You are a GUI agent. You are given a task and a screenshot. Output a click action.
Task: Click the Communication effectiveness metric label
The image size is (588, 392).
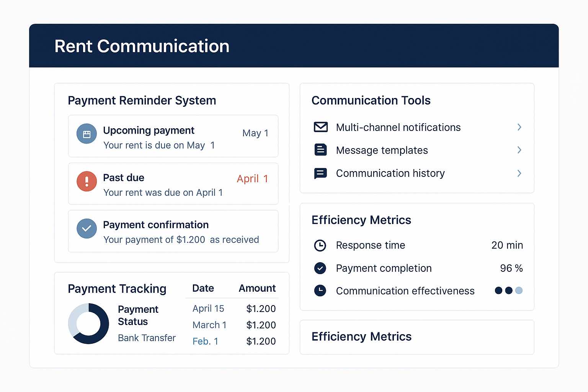point(405,291)
